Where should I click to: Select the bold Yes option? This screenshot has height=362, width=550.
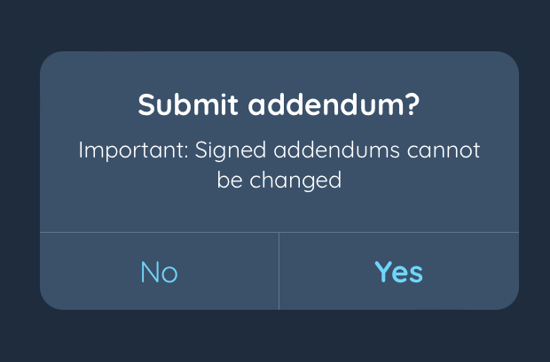click(399, 272)
